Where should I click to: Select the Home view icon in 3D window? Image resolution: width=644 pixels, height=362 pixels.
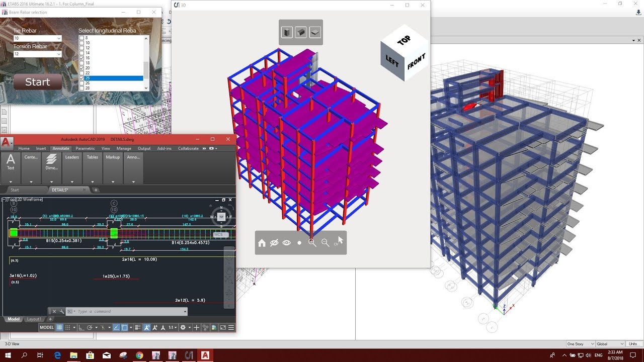pos(262,243)
